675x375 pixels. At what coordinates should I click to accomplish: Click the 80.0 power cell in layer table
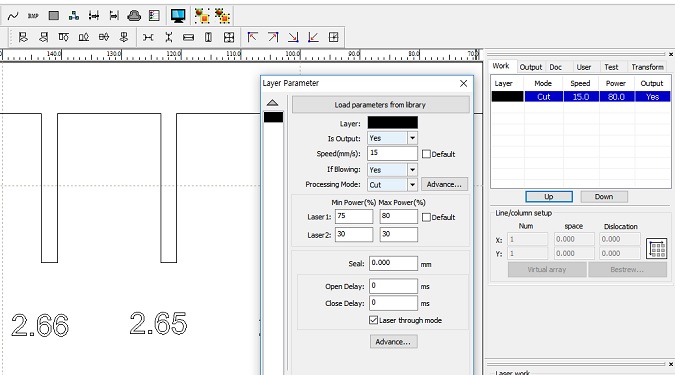[x=616, y=97]
